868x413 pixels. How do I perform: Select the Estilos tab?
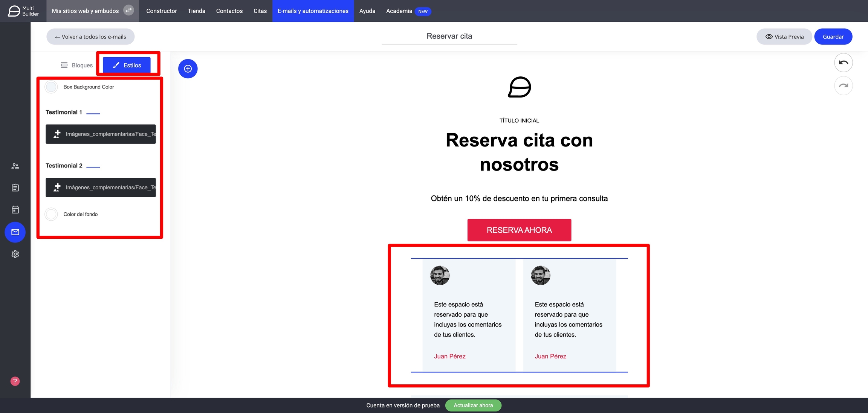click(127, 65)
